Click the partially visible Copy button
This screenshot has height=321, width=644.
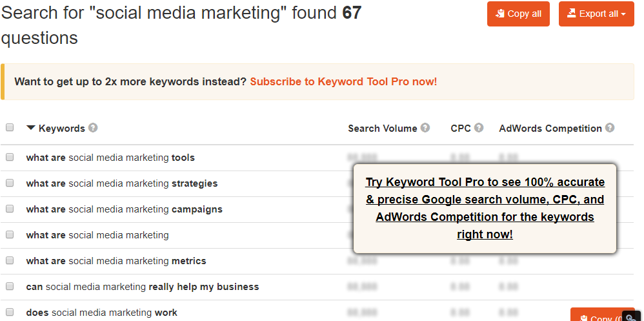pos(597,315)
